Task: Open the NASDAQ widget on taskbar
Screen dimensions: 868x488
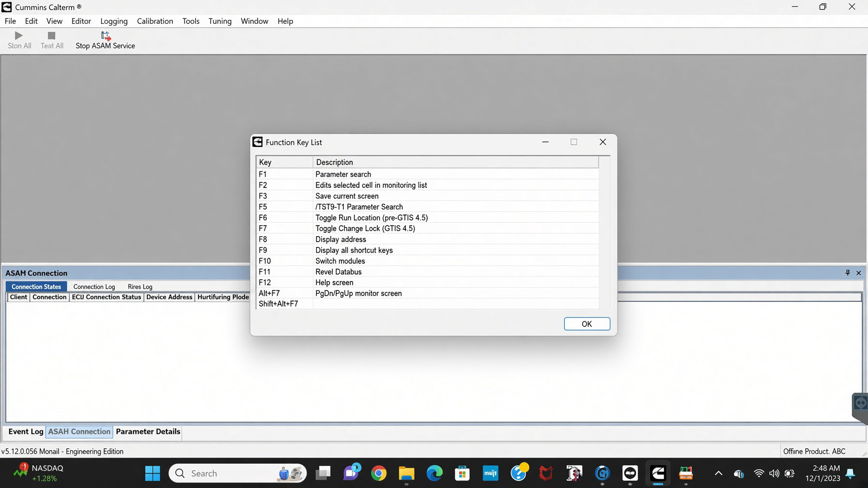Action: [39, 473]
